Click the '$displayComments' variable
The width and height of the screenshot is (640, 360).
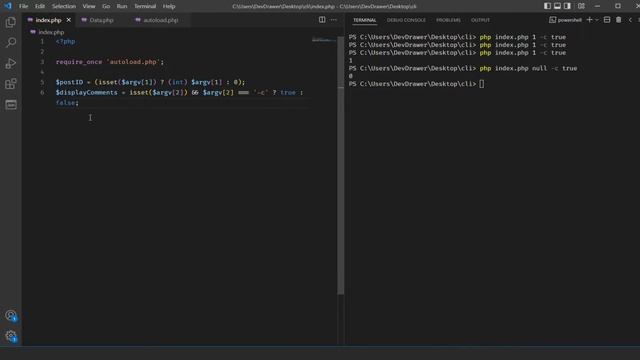(87, 92)
